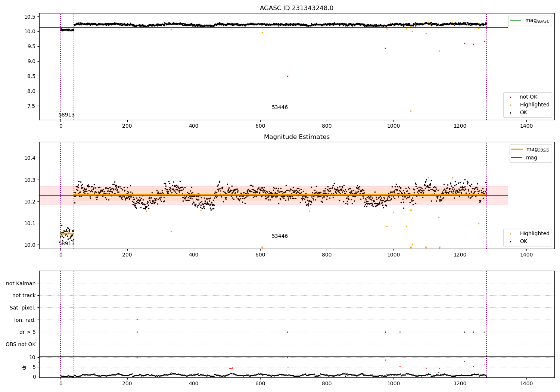Click the 10.5 y-tick label

coord(30,17)
